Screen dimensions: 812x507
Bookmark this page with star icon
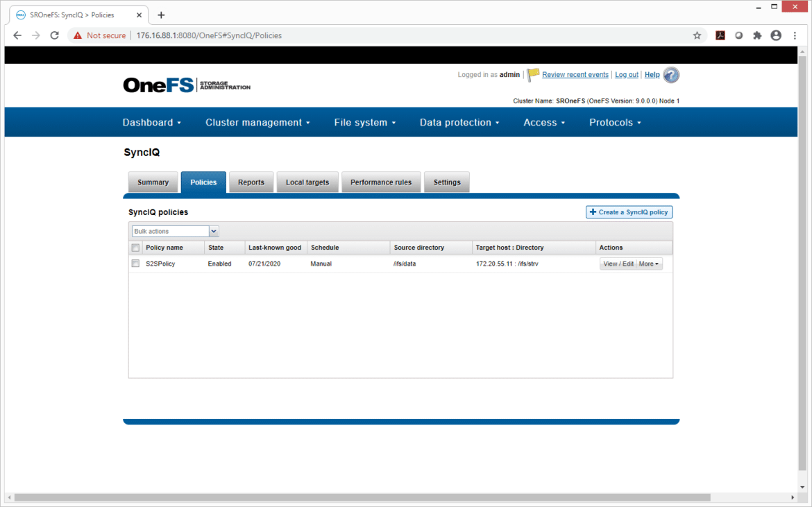click(697, 35)
